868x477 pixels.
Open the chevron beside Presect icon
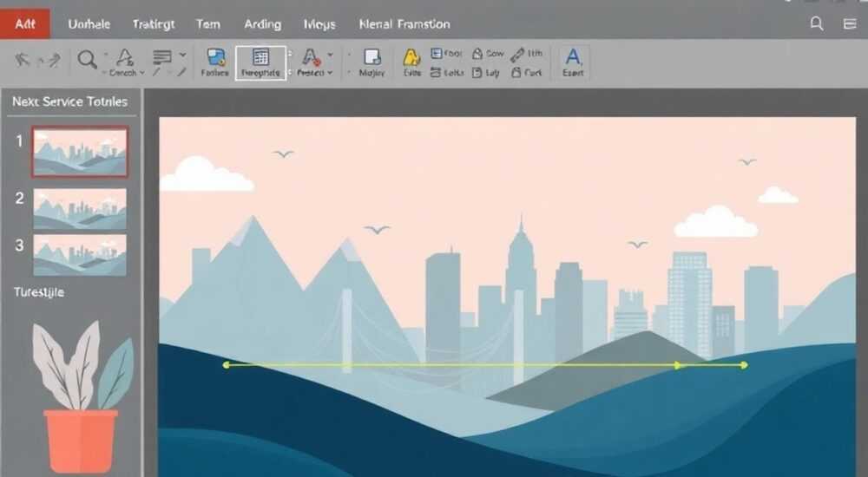click(331, 55)
